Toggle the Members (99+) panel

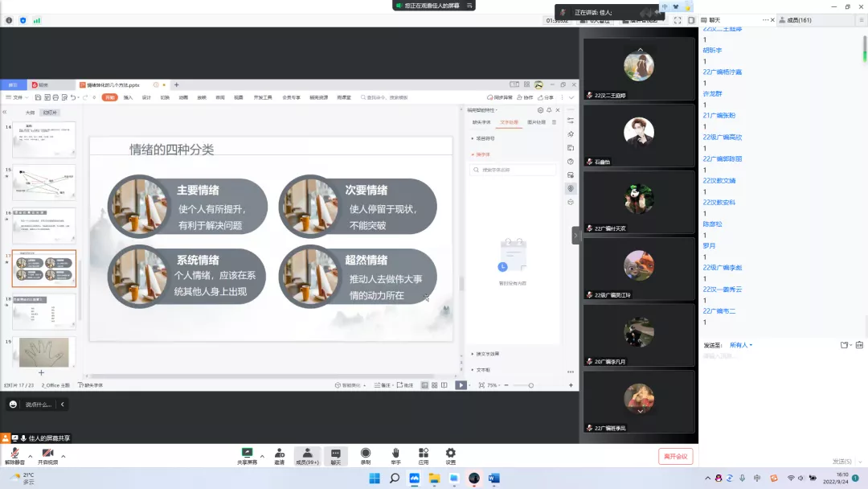[307, 456]
